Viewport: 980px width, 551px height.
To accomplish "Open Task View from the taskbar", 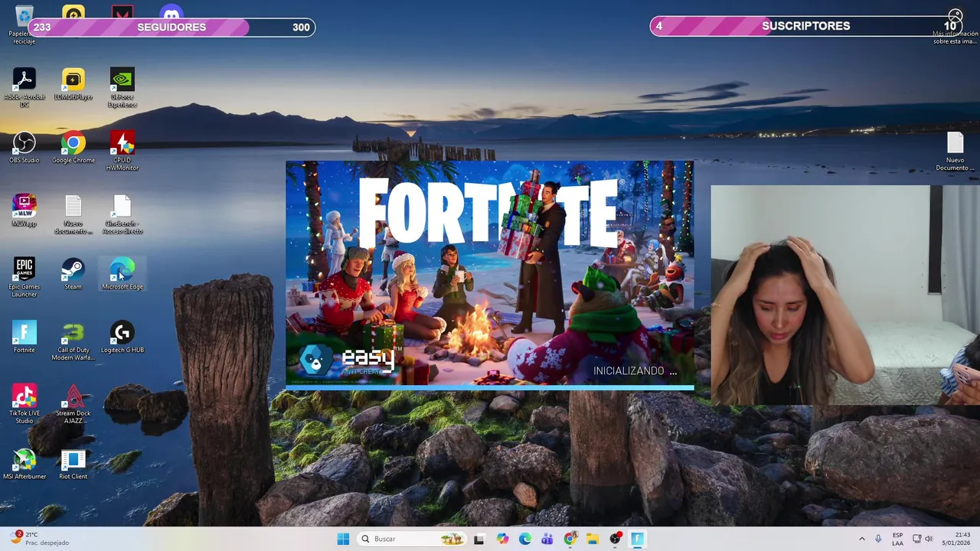I will pyautogui.click(x=479, y=539).
